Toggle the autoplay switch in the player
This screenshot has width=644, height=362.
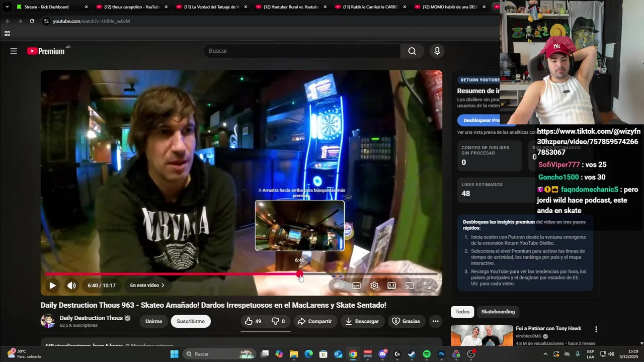point(339,286)
